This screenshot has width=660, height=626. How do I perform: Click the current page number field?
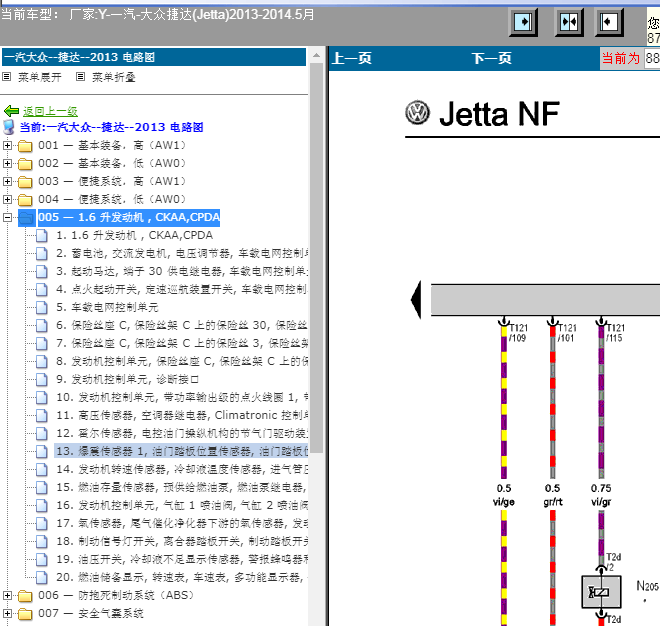652,58
